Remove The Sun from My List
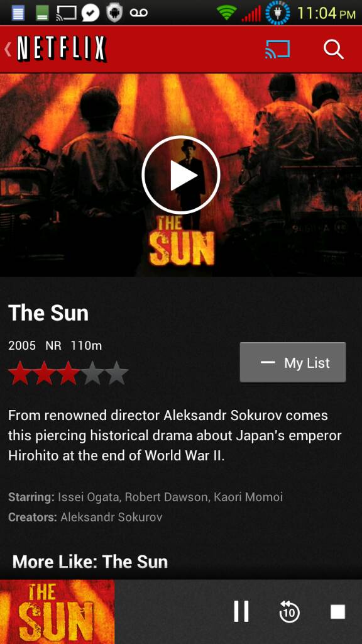This screenshot has width=362, height=644. tap(293, 362)
